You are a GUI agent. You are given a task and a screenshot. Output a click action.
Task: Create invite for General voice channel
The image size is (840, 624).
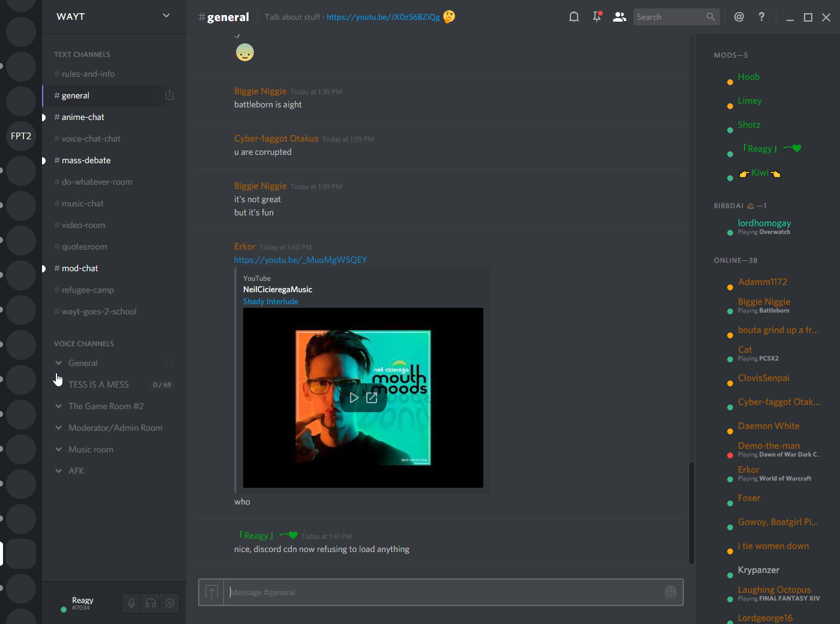pos(169,363)
